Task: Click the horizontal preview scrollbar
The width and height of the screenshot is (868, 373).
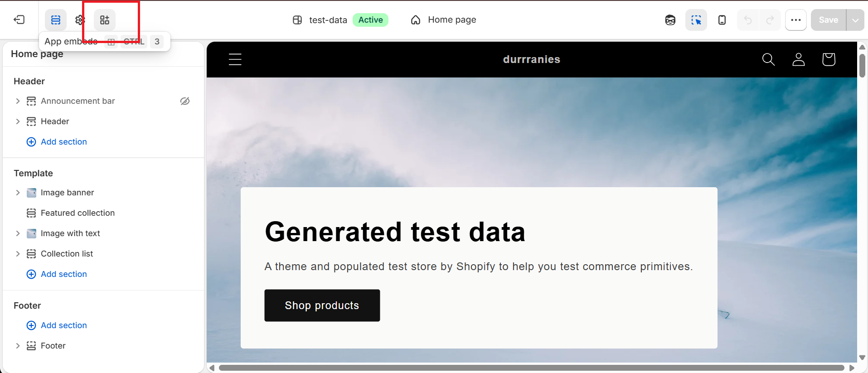Action: pyautogui.click(x=531, y=368)
